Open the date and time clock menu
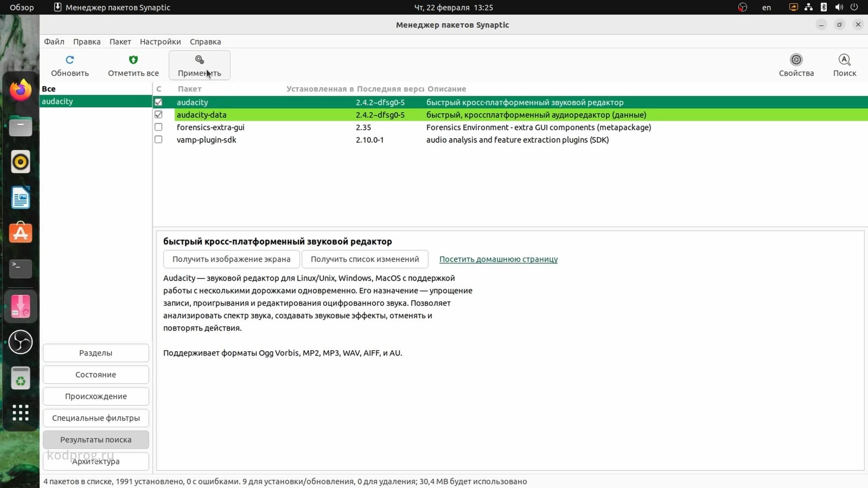Viewport: 868px width, 488px height. 453,7
